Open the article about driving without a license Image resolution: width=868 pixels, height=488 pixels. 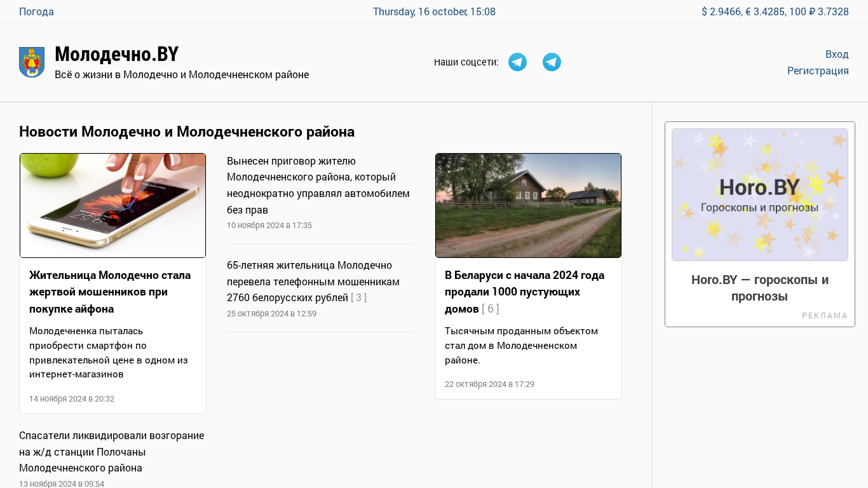[318, 185]
